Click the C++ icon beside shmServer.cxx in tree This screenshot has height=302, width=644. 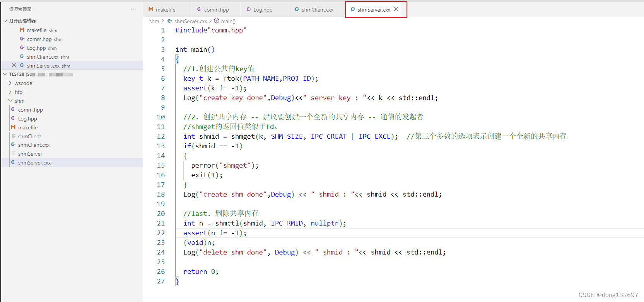click(14, 163)
